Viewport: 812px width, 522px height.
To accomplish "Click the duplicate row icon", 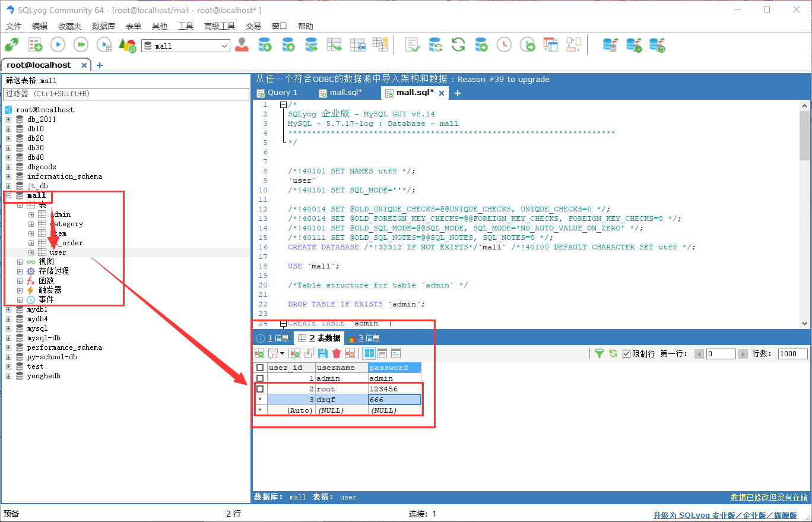I will coord(309,353).
